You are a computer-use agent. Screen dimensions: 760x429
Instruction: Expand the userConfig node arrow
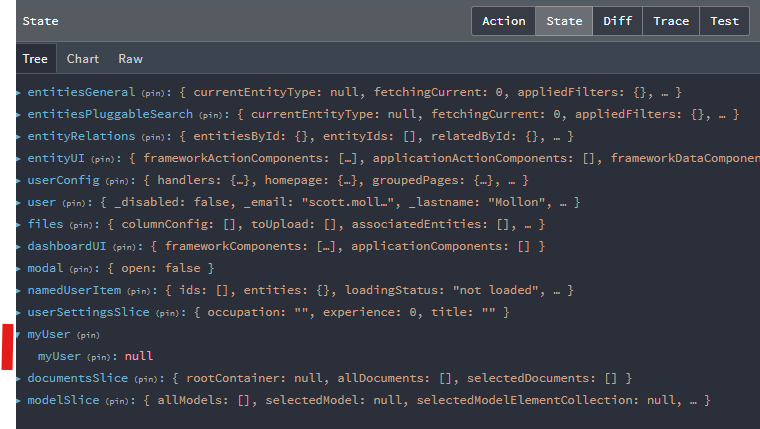tap(18, 180)
